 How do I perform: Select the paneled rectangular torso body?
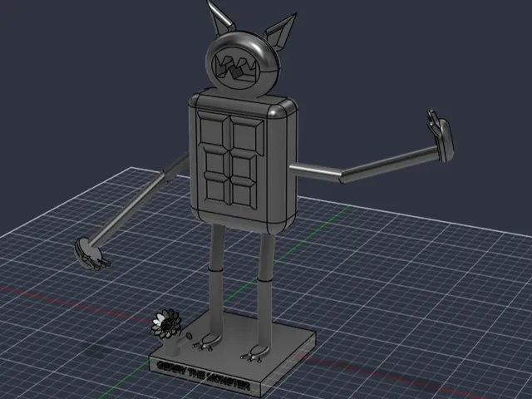(x=244, y=161)
